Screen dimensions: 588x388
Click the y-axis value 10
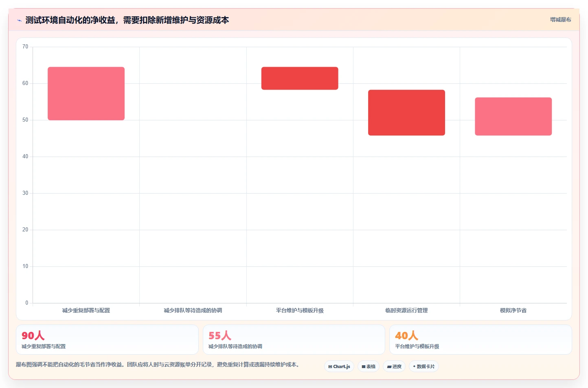25,266
